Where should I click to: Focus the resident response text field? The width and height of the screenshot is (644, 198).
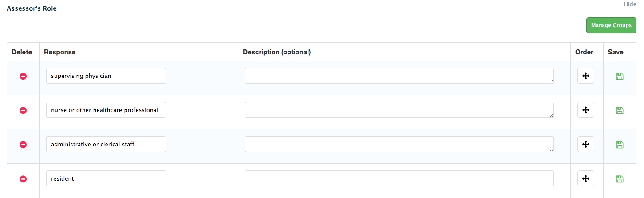106,178
